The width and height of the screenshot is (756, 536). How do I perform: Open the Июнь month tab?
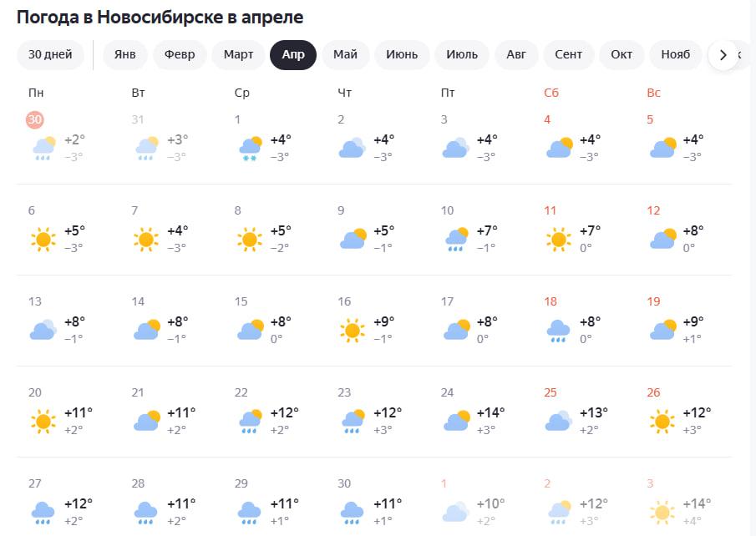point(402,55)
